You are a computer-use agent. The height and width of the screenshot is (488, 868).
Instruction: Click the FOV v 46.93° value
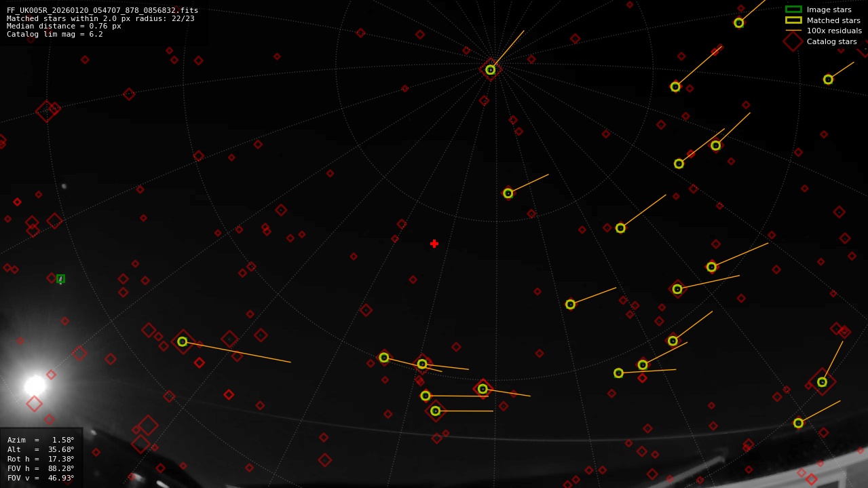click(61, 478)
